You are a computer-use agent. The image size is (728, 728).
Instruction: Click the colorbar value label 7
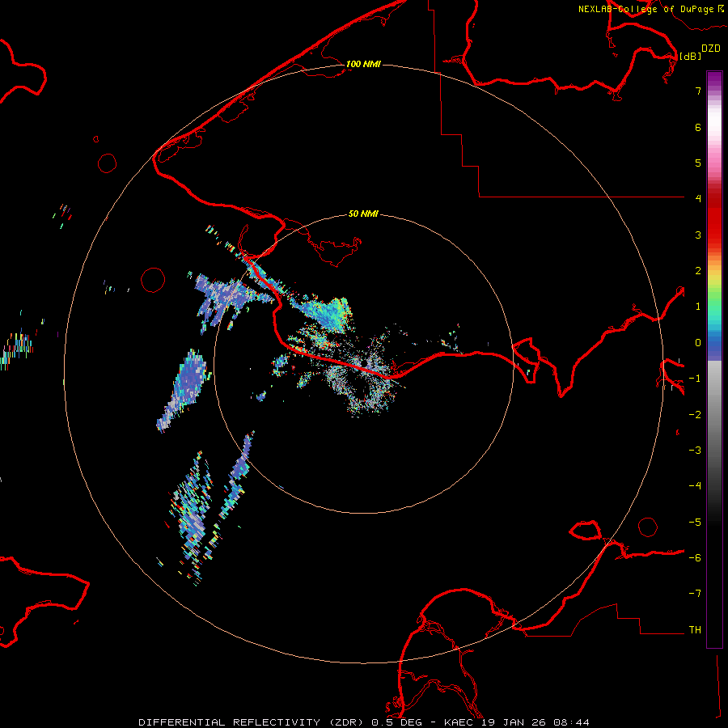(x=698, y=91)
